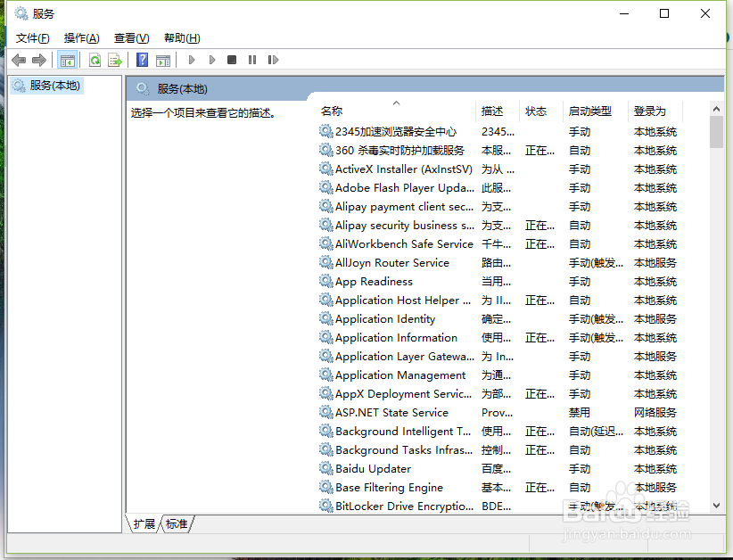The image size is (733, 560).
Task: Click the restart service icon
Action: point(273,60)
